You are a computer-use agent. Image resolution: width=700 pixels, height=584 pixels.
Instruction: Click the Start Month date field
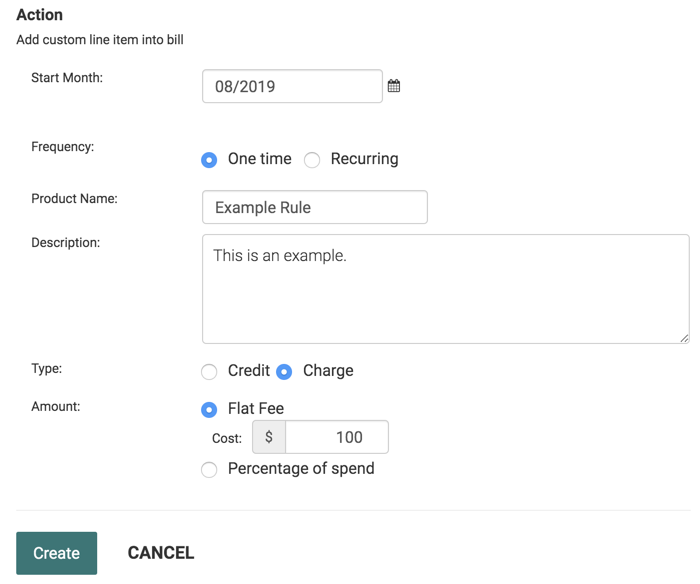click(292, 86)
